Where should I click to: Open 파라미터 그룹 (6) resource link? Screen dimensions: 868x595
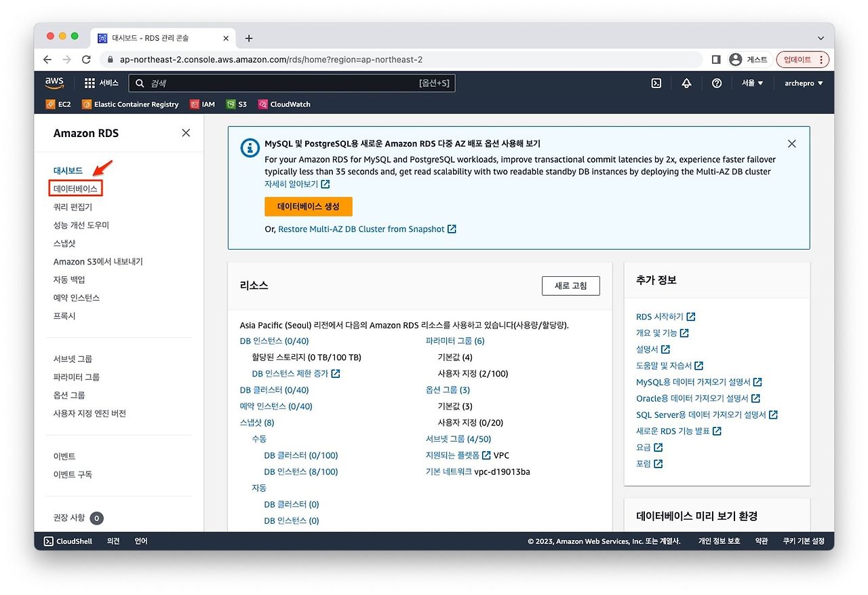(455, 341)
